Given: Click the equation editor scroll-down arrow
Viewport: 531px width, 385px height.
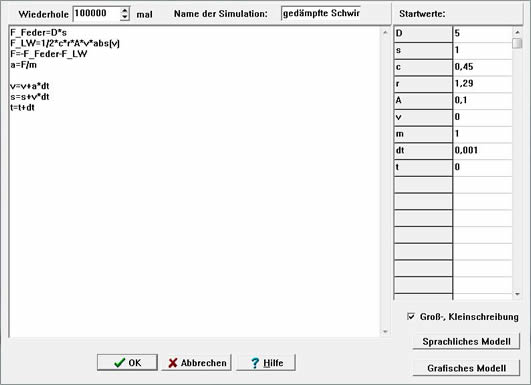Looking at the screenshot, I should (385, 332).
